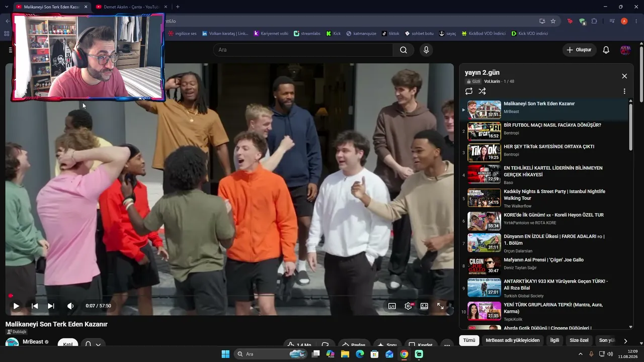Toggle playlist shuffle
644x362 pixels.
pos(482,91)
